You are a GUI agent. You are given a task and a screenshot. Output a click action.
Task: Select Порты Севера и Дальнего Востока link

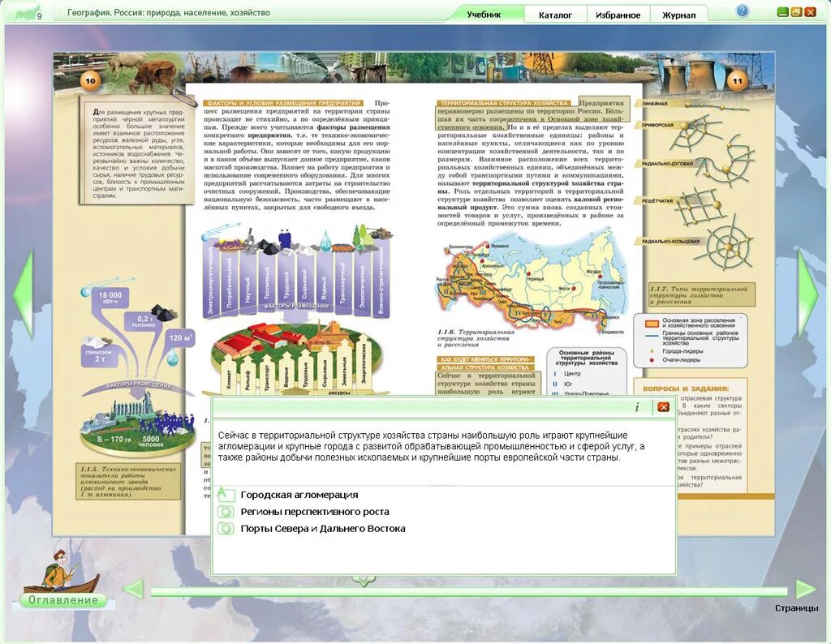tap(323, 529)
